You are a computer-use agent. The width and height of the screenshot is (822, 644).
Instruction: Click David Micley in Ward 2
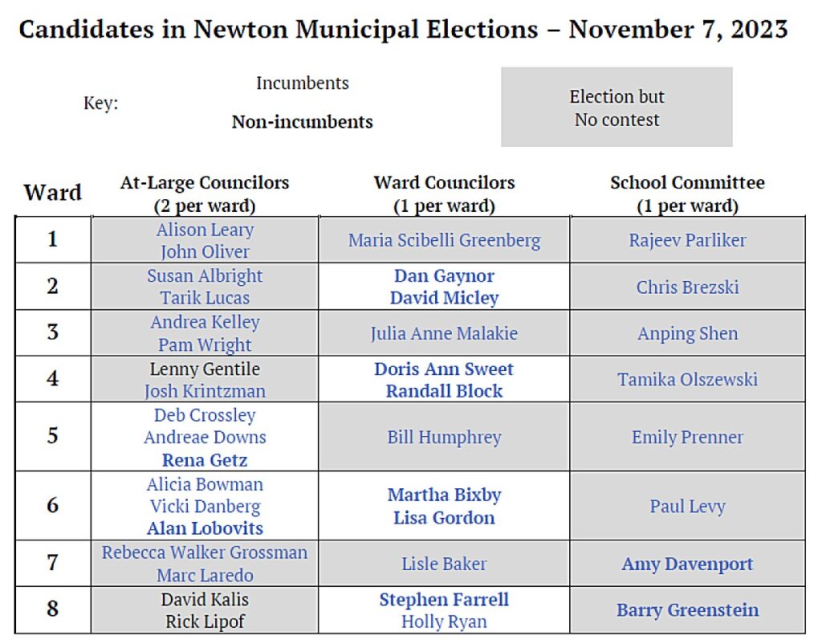point(444,298)
